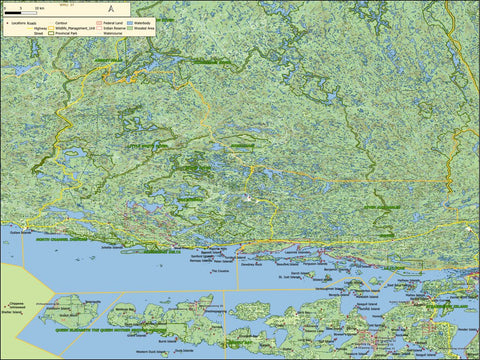Click the yellow Highway line symbol in legend
This screenshot has width=480, height=360.
[x=30, y=28]
